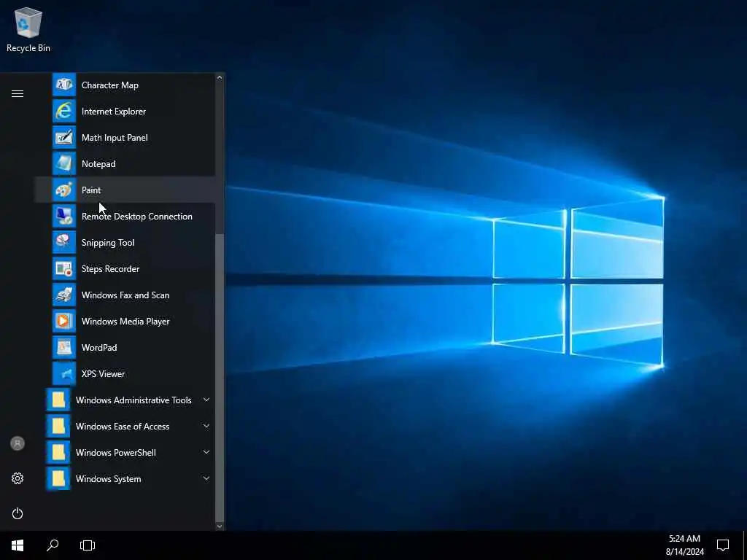Open taskbar Search magnifier icon
Viewport: 747px width, 560px height.
[x=53, y=545]
